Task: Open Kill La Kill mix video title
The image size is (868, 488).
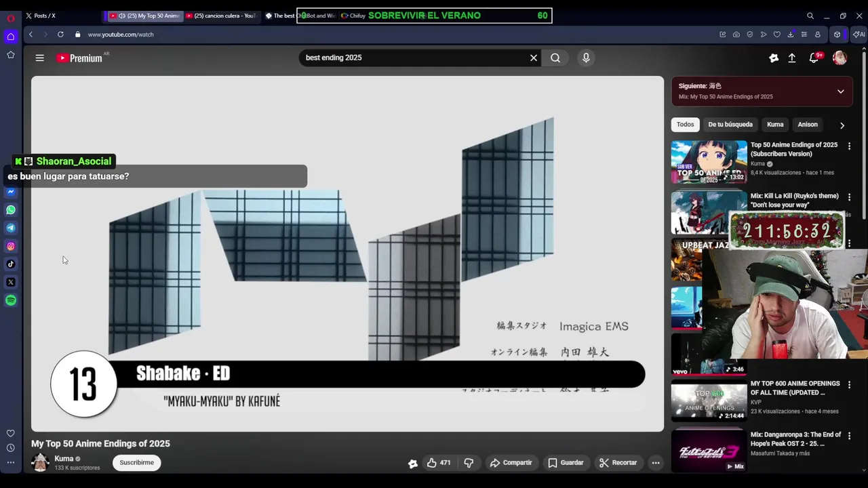Action: [794, 200]
